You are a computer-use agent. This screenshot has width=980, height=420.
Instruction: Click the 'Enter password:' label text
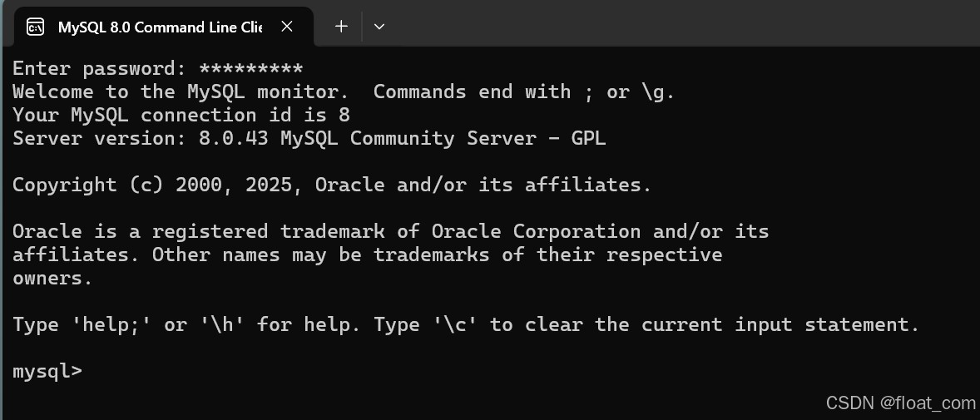(x=99, y=69)
